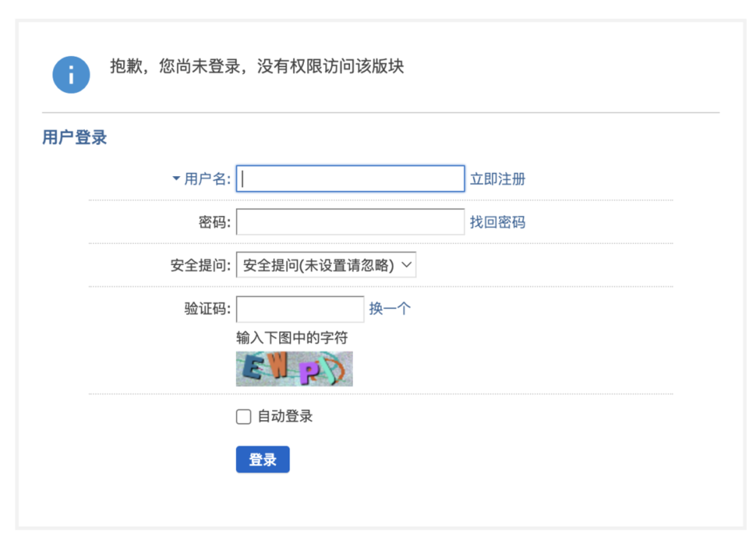Open the 安全提问(未设置请忽略) dropdown
This screenshot has height=544, width=756.
tap(326, 265)
